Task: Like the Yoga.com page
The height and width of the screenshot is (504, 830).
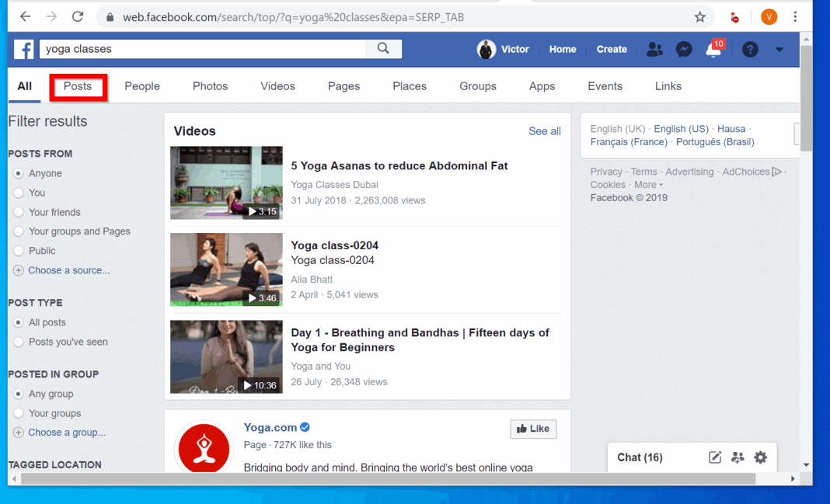Action: click(533, 429)
